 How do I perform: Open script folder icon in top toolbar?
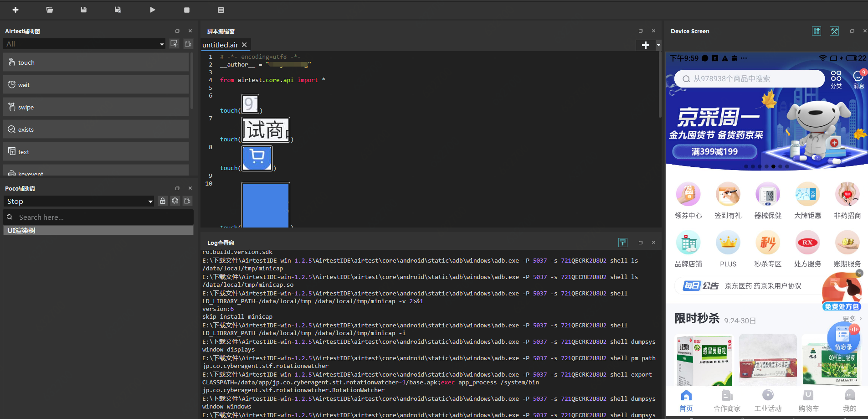50,10
